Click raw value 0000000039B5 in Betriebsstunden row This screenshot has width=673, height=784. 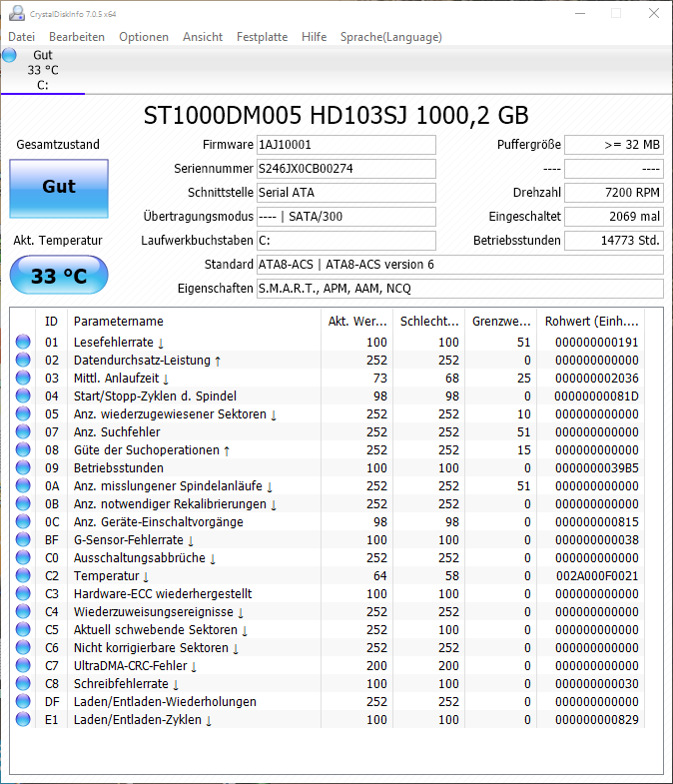pos(597,468)
